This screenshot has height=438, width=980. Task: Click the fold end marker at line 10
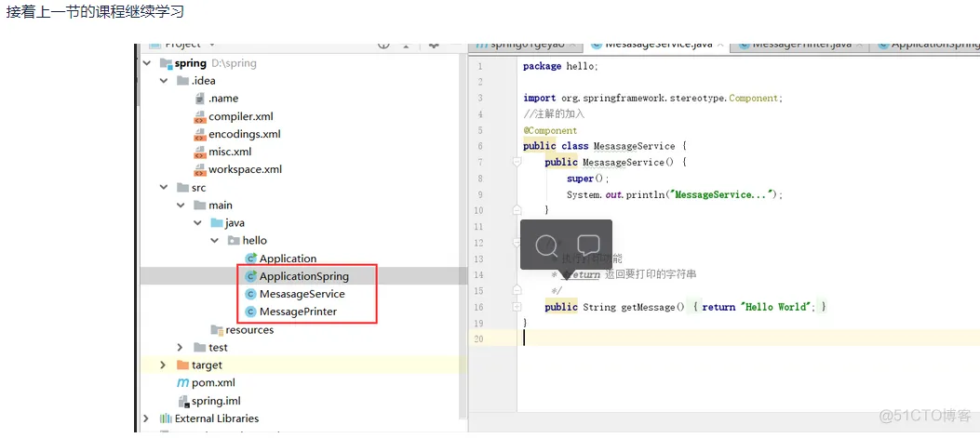[517, 209]
